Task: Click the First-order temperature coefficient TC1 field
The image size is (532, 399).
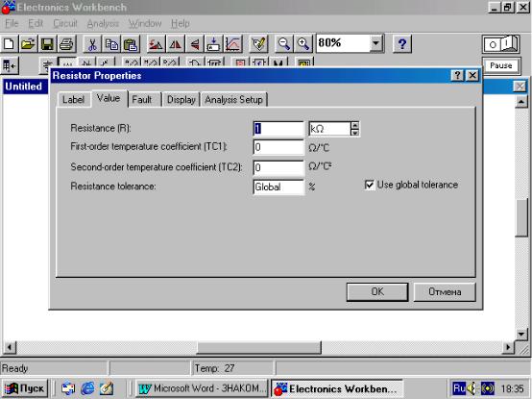Action: pos(278,147)
